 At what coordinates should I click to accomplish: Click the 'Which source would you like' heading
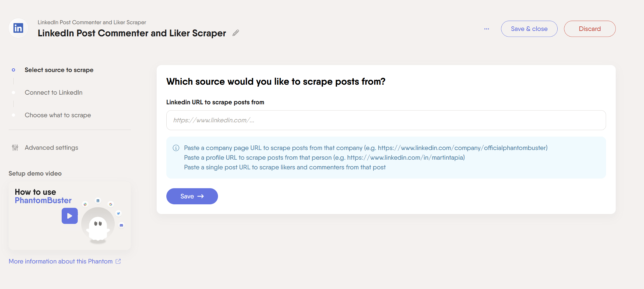pyautogui.click(x=276, y=82)
